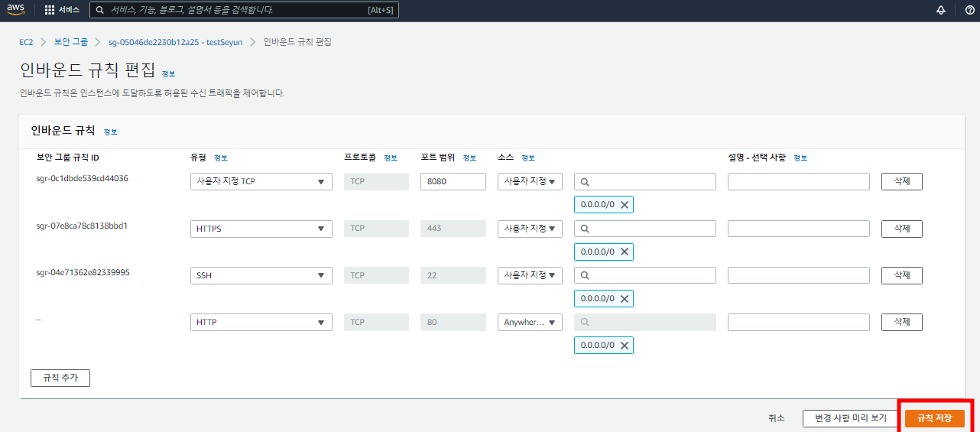Add a new rule with 규칙 추가
Image resolution: width=980 pixels, height=432 pixels.
(60, 378)
